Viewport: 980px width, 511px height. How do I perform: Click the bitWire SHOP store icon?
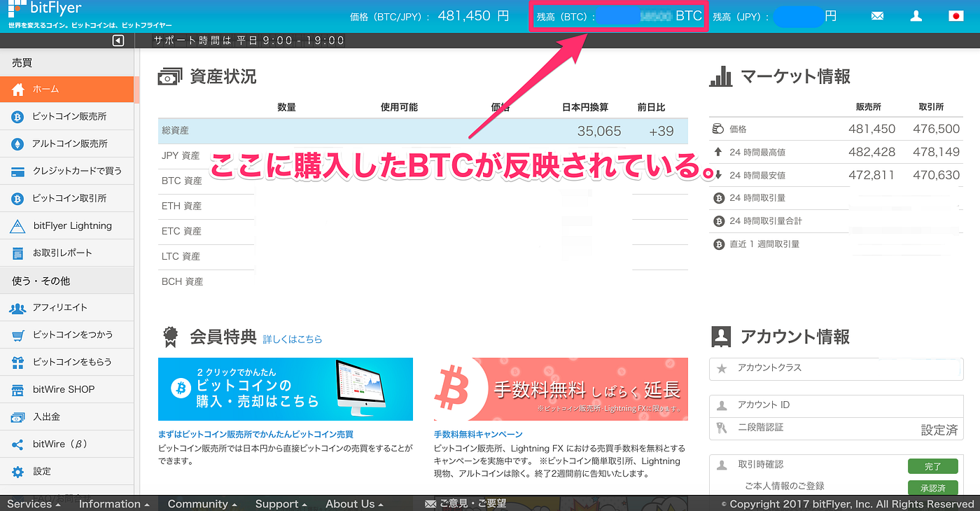(18, 389)
